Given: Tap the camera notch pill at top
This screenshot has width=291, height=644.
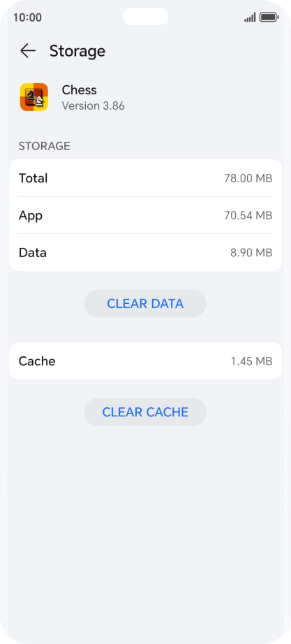Looking at the screenshot, I should [145, 17].
